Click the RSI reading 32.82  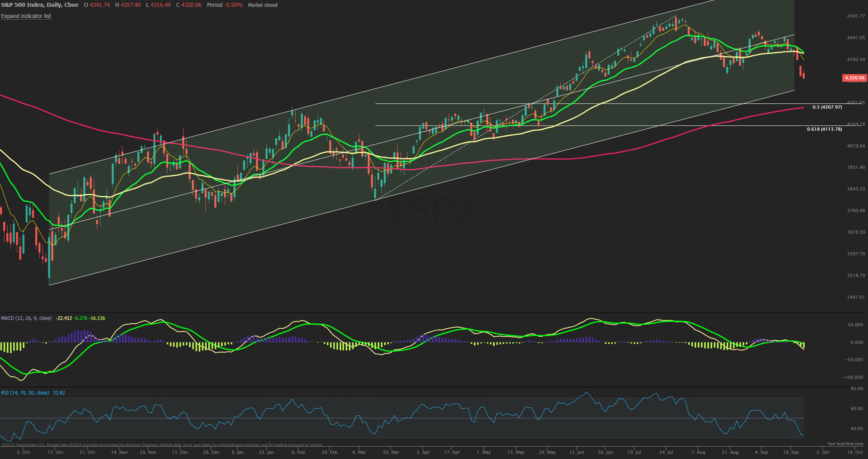[x=59, y=392]
